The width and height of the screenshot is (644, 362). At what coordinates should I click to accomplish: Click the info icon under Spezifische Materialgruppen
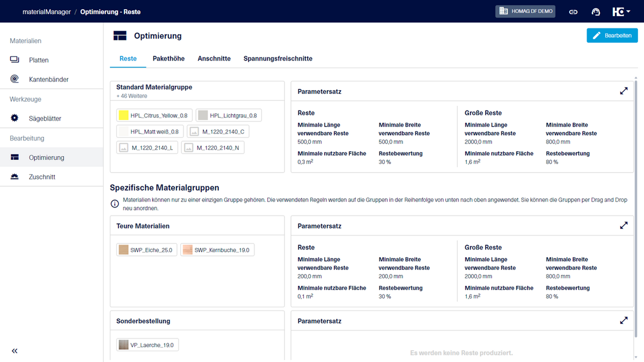(115, 204)
